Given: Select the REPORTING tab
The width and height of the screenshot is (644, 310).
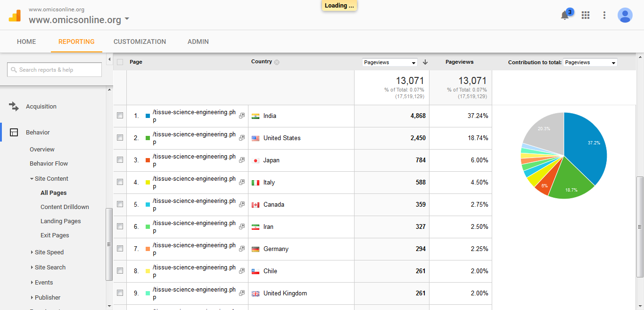Looking at the screenshot, I should (76, 42).
